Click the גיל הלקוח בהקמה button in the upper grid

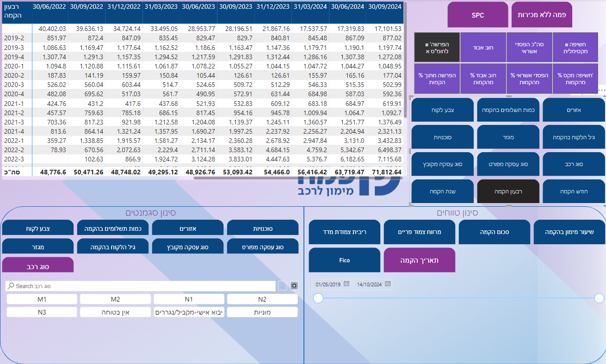[x=574, y=137]
